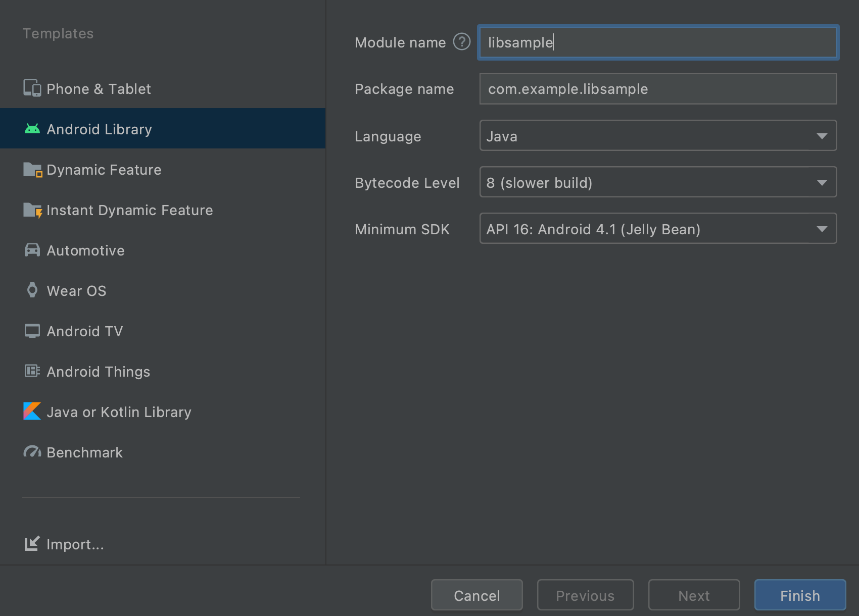This screenshot has height=616, width=859.
Task: Focus the Module name text field
Action: pos(658,42)
